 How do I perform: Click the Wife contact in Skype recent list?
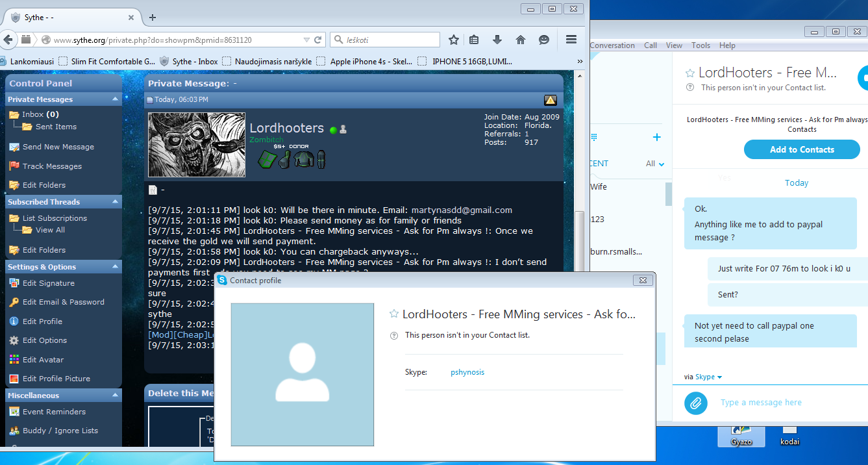point(599,186)
